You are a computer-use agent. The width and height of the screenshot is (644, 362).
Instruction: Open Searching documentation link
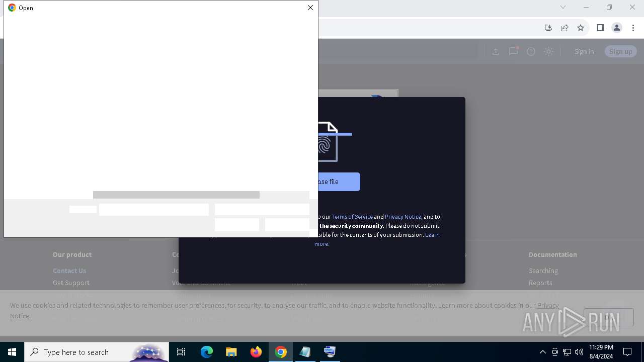point(543,270)
